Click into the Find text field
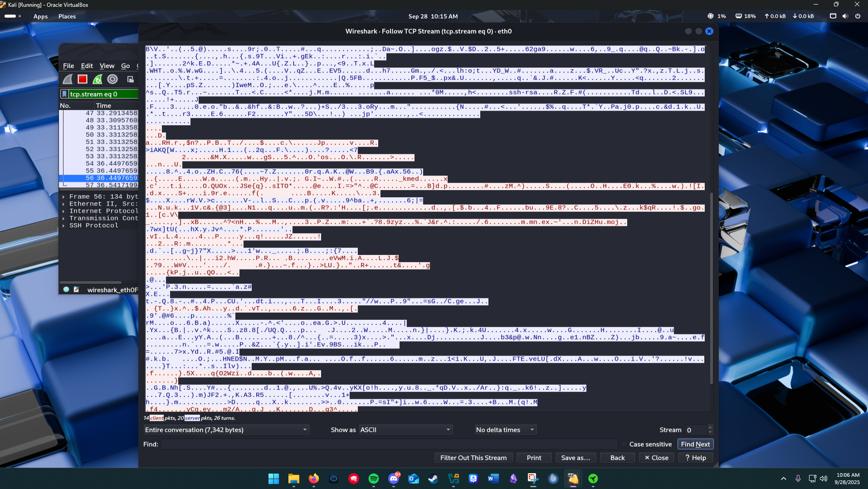This screenshot has width=868, height=489. point(389,444)
